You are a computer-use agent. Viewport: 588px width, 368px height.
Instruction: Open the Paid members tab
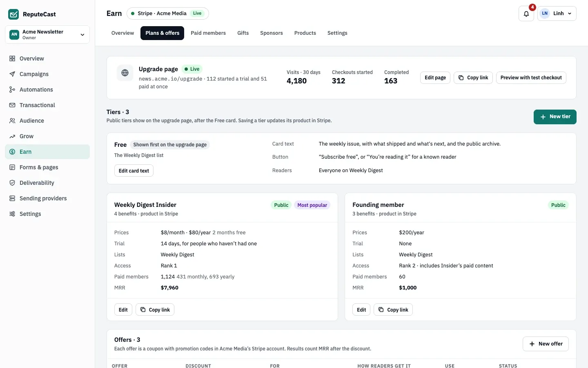(208, 33)
